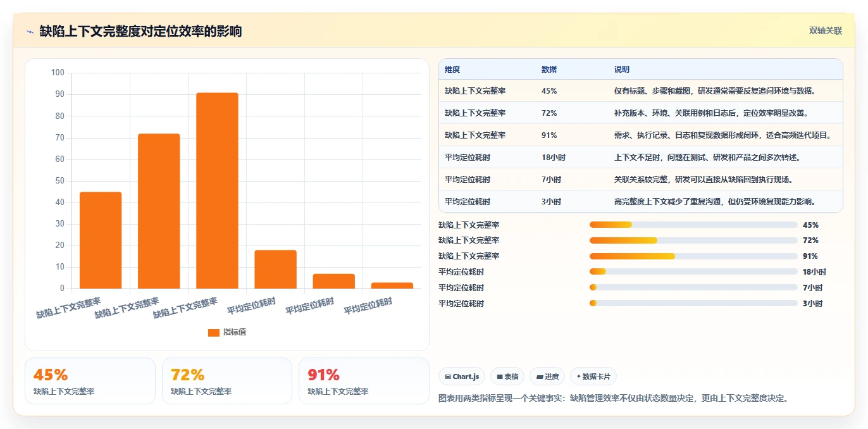Click the 进度 chip icon
The image size is (868, 429).
(540, 377)
